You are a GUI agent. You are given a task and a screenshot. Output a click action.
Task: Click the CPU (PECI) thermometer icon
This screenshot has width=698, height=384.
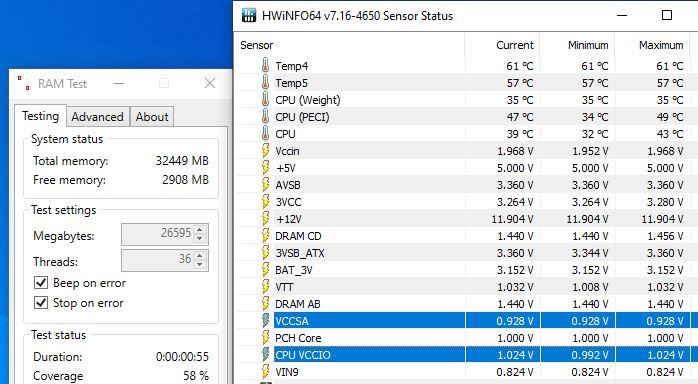[265, 117]
